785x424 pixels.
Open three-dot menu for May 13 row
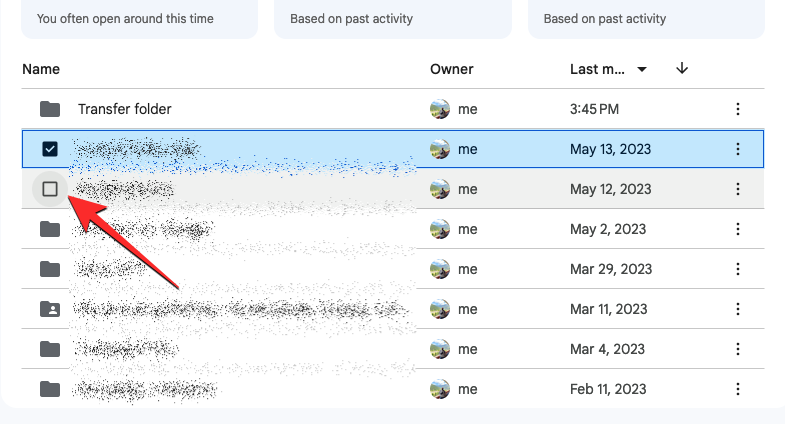[x=738, y=149]
